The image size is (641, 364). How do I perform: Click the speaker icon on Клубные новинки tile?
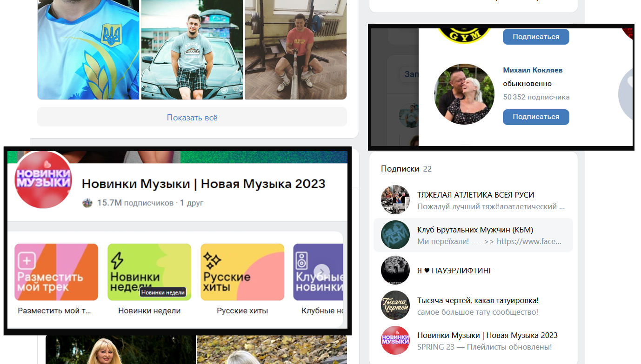point(302,260)
